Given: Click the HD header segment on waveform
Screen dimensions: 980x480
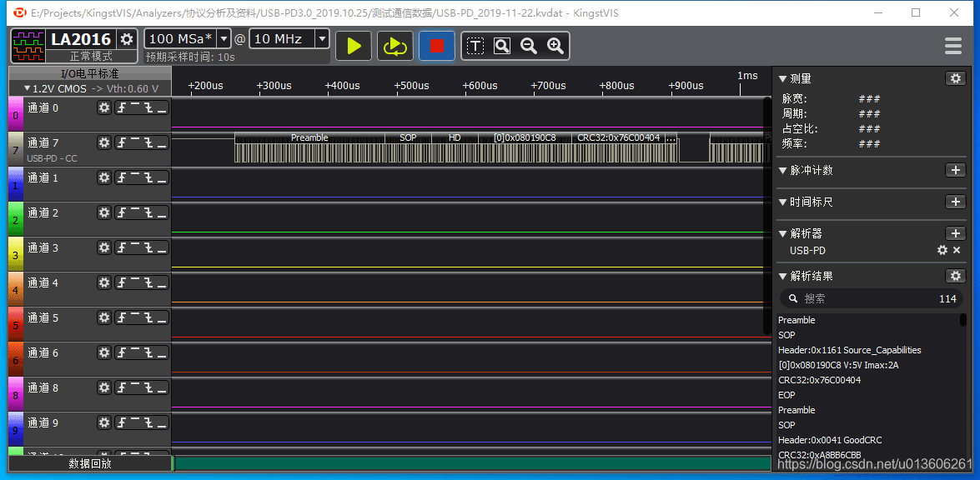Looking at the screenshot, I should coord(455,137).
